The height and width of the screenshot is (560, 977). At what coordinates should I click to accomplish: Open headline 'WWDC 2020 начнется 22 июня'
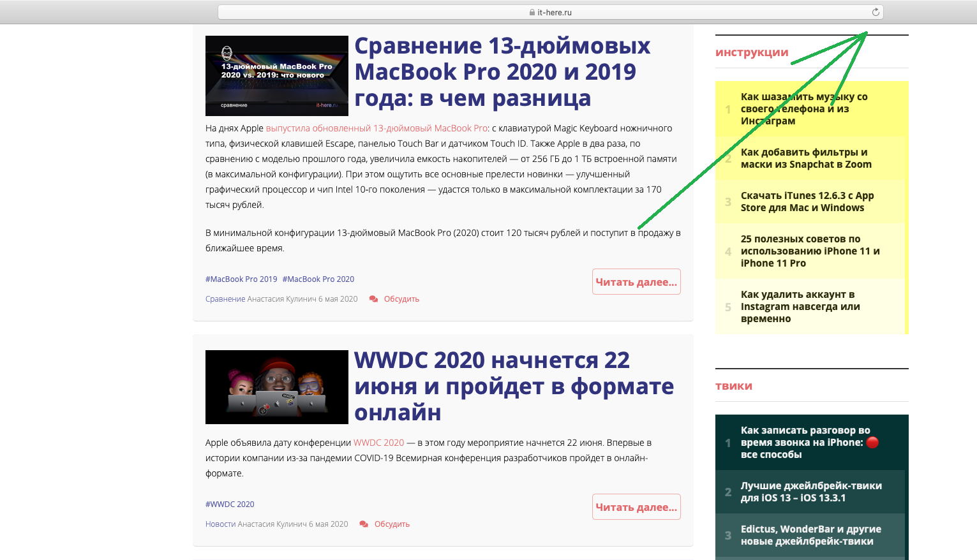tap(514, 387)
